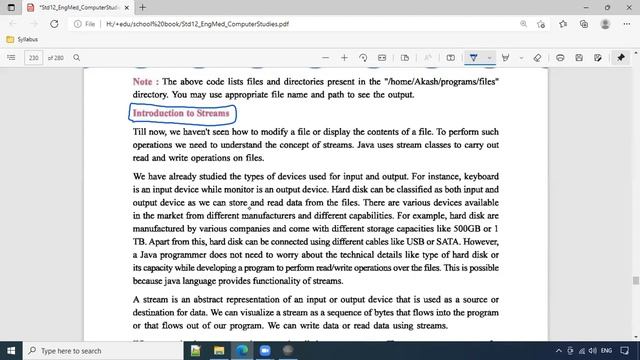Image resolution: width=640 pixels, height=360 pixels.
Task: Add this page to favorites
Action: click(x=541, y=24)
